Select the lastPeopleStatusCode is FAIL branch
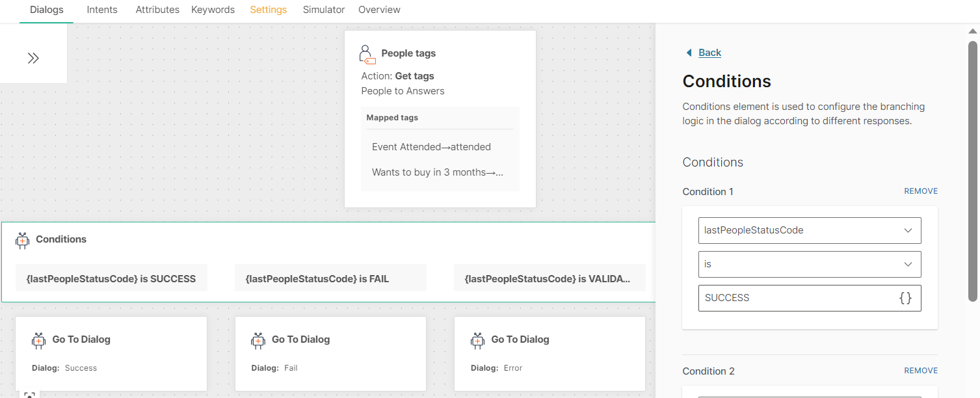 330,278
